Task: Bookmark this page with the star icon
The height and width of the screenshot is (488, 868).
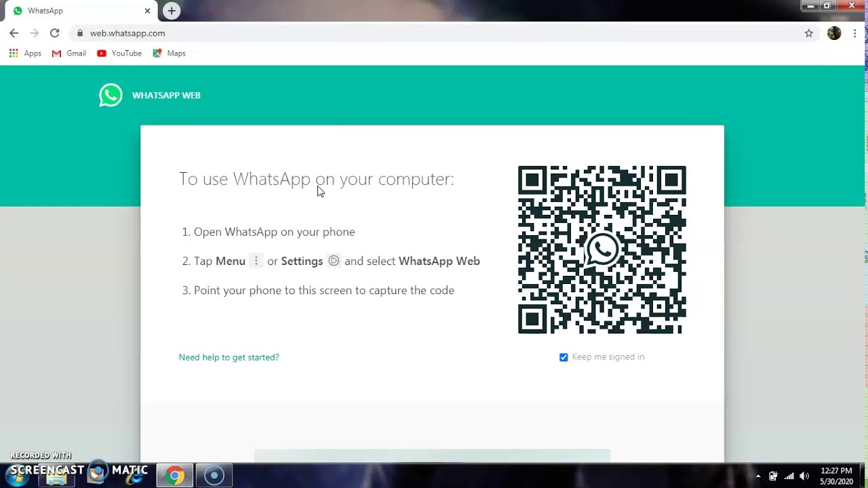Action: coord(808,33)
